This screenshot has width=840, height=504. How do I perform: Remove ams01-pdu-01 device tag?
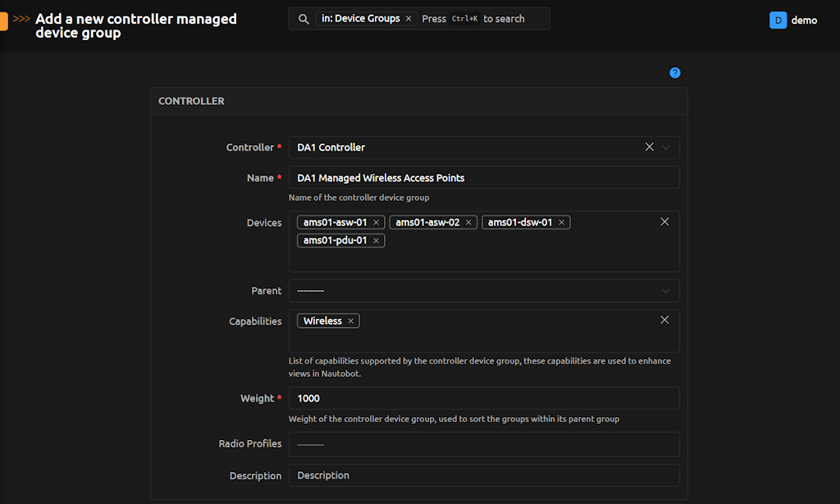(x=377, y=241)
